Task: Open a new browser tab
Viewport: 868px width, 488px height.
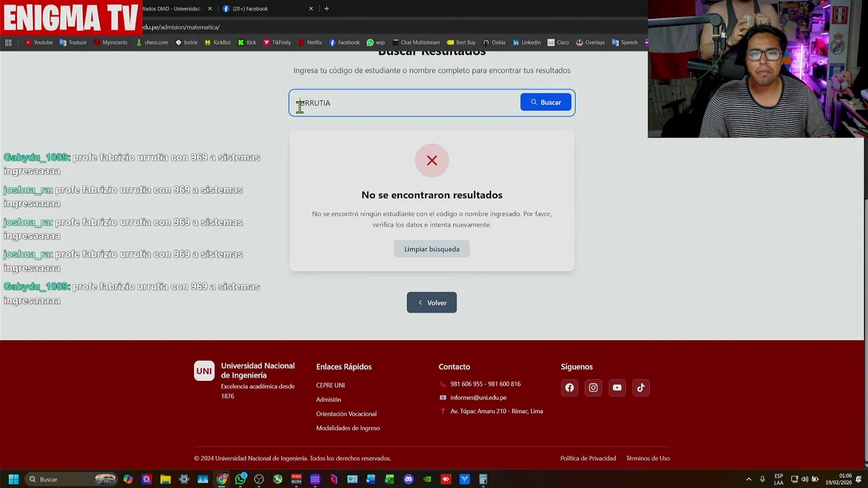Action: (x=326, y=9)
